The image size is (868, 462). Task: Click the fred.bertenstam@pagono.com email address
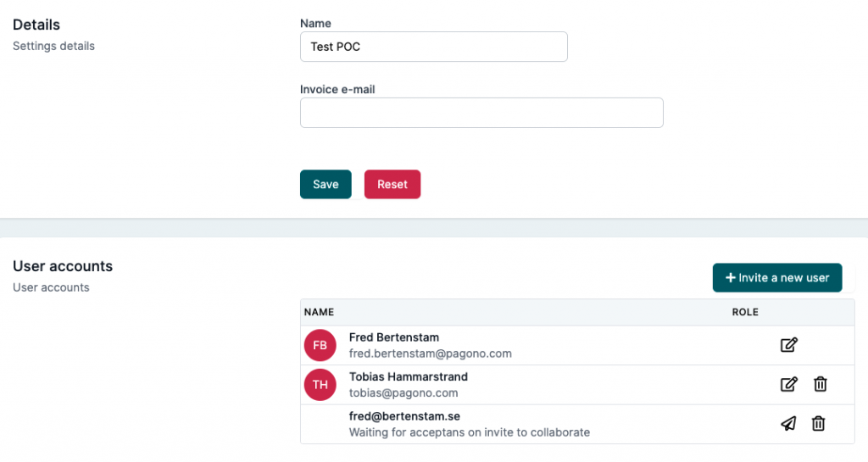(x=430, y=353)
